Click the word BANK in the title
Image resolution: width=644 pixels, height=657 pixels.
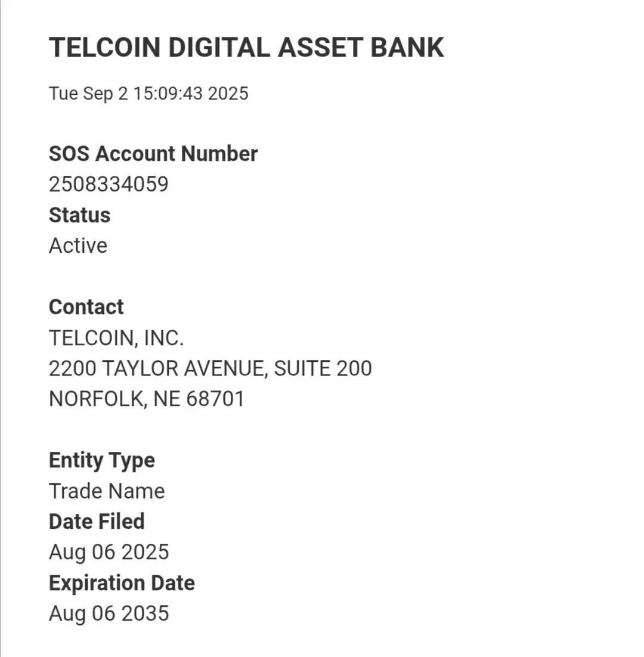[x=407, y=47]
